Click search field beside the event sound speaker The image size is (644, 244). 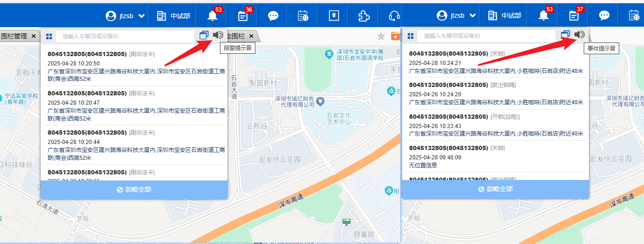click(x=486, y=36)
